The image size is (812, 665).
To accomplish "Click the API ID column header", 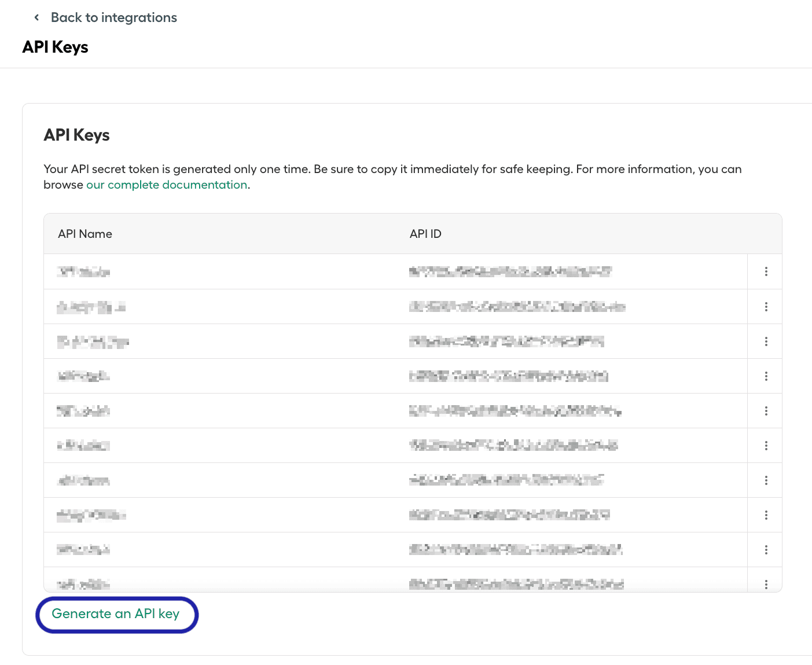I will click(425, 234).
